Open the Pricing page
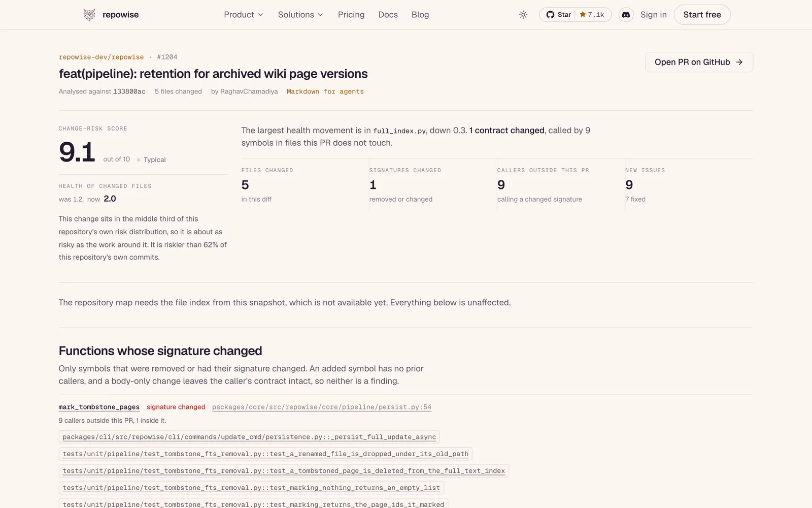The height and width of the screenshot is (508, 812). 351,15
